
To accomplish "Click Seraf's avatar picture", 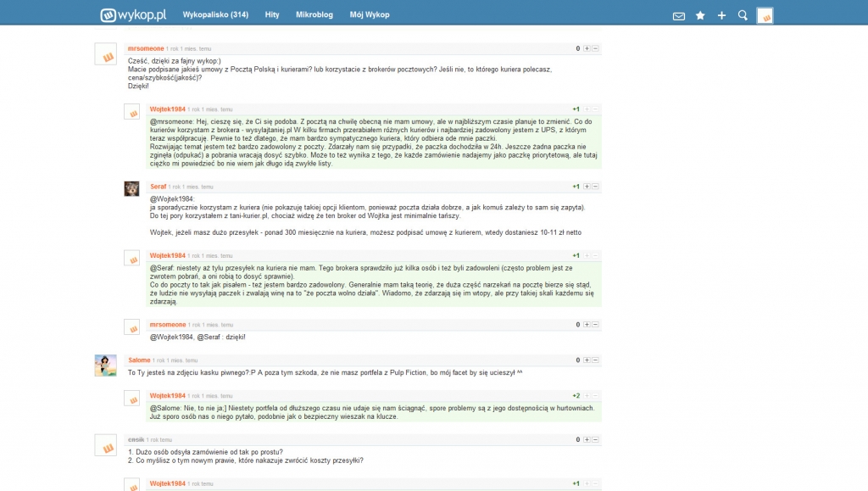I will click(131, 188).
